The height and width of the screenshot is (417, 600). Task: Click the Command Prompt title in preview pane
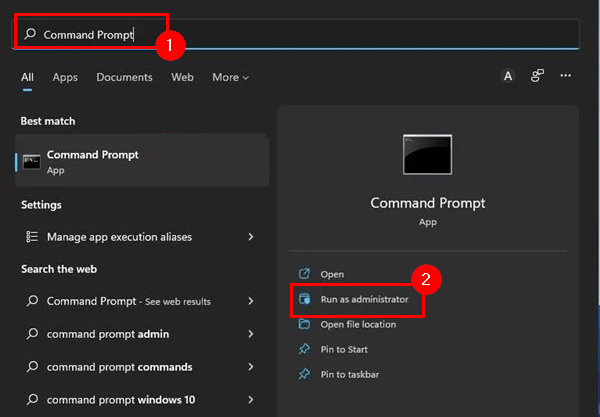click(x=427, y=203)
